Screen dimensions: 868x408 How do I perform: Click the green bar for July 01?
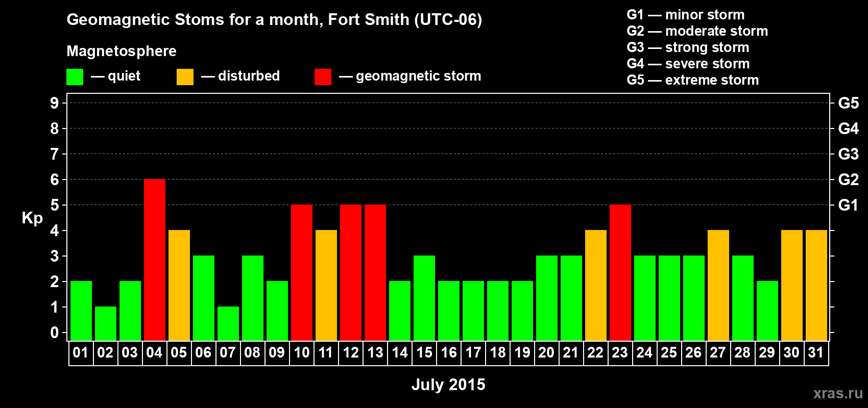point(81,311)
